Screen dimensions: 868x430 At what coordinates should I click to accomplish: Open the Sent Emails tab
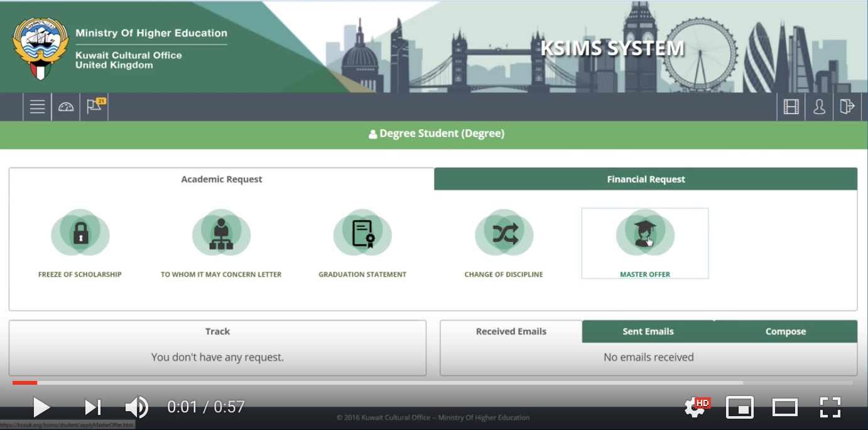click(648, 331)
